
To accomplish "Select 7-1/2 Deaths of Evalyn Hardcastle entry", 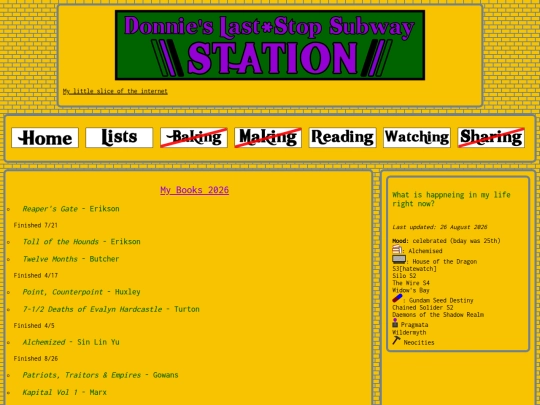I will click(x=111, y=309).
